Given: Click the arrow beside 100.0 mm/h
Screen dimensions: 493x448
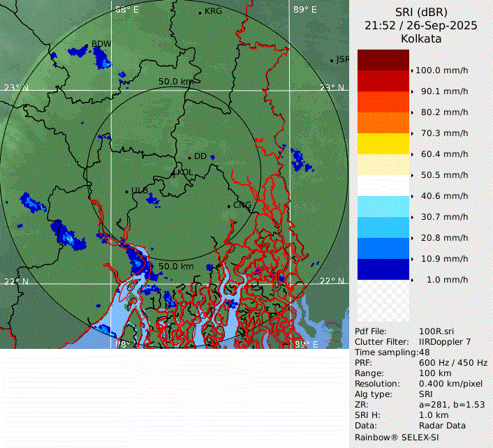Looking at the screenshot, I should 412,70.
